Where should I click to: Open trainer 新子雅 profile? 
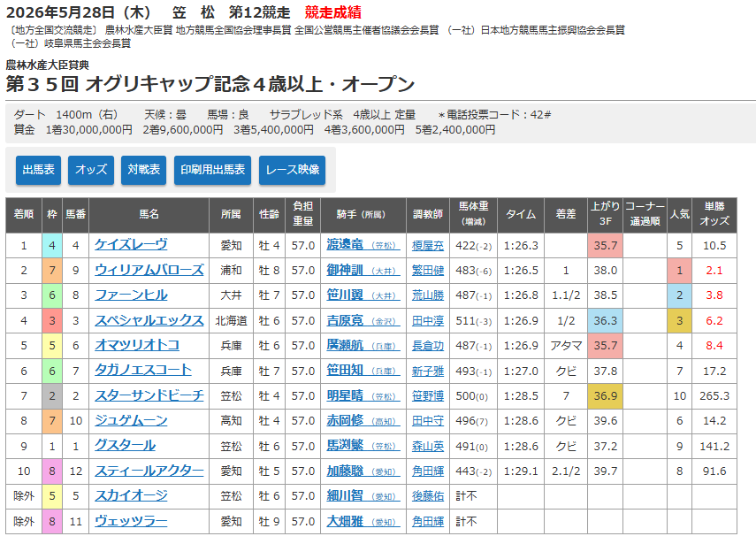coord(428,371)
